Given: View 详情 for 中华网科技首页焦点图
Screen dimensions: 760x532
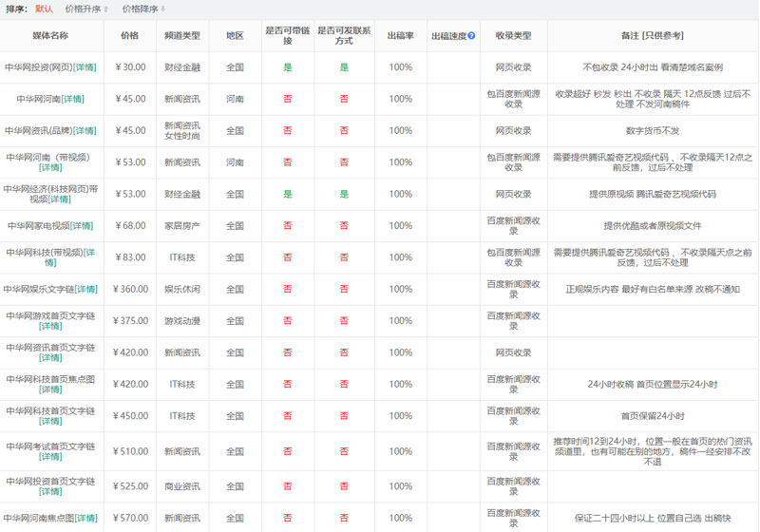Looking at the screenshot, I should [x=50, y=390].
